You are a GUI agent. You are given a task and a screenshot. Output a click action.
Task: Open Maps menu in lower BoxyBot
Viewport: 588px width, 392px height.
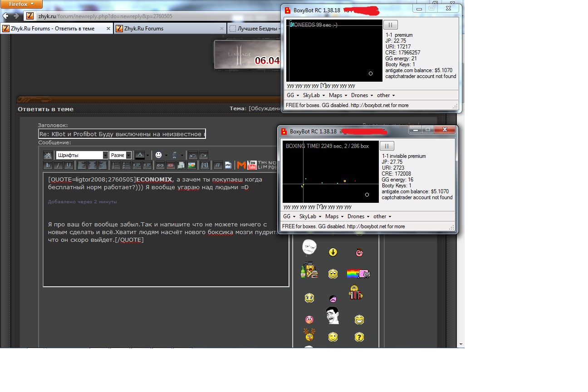tap(334, 216)
